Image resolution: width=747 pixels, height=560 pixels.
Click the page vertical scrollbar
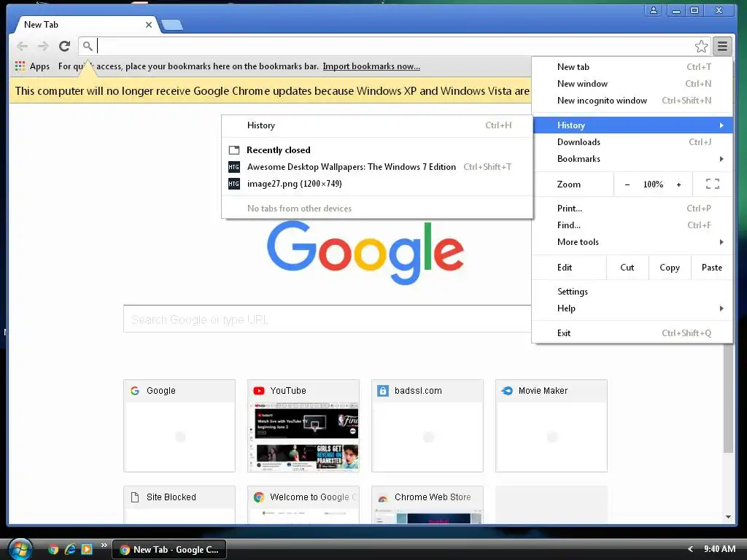(x=728, y=397)
